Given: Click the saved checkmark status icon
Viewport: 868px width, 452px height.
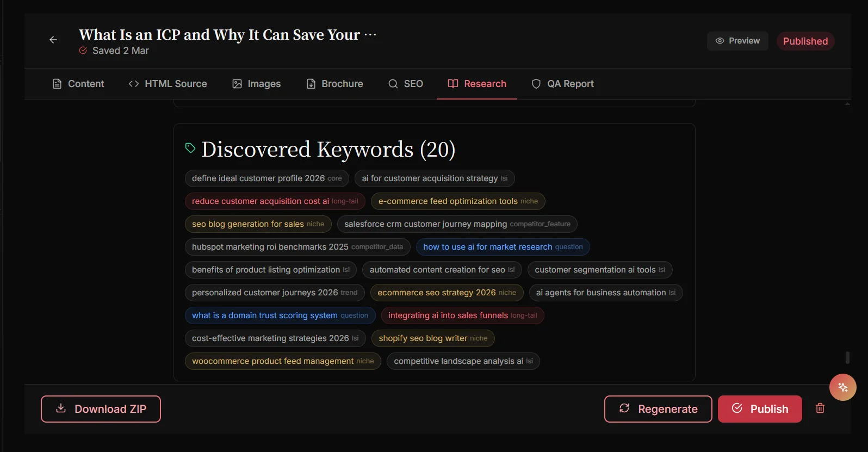Looking at the screenshot, I should click(x=83, y=51).
